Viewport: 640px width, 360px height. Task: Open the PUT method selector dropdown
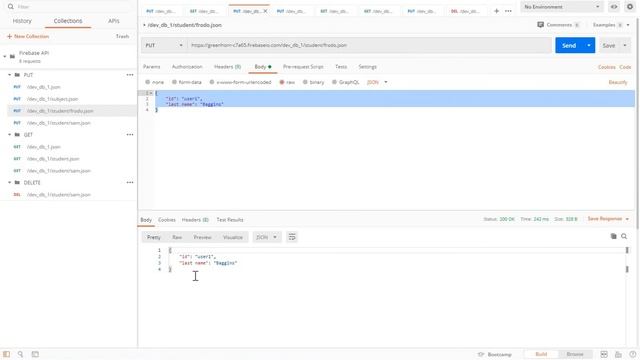tap(164, 45)
